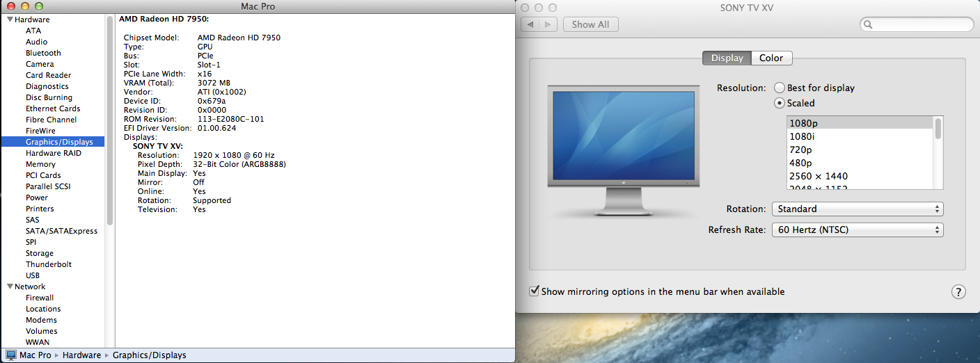Select SPI in the sidebar
This screenshot has height=363, width=980.
coord(31,242)
